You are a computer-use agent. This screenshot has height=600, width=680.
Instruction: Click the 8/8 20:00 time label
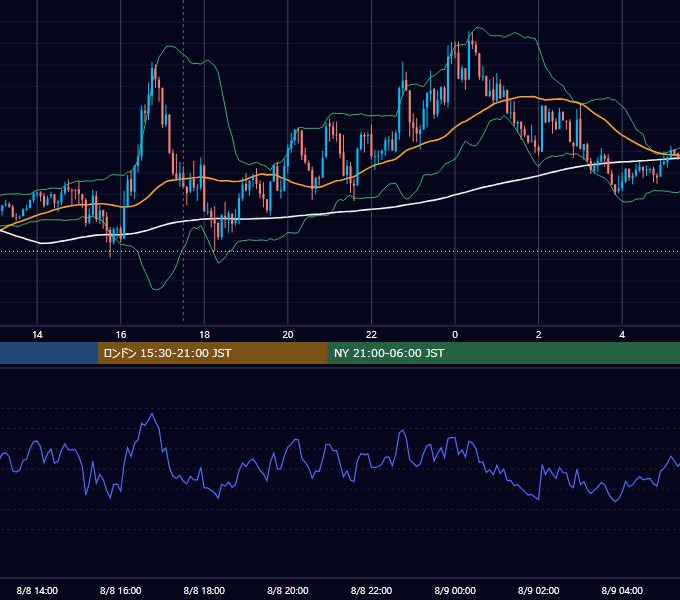[x=288, y=590]
